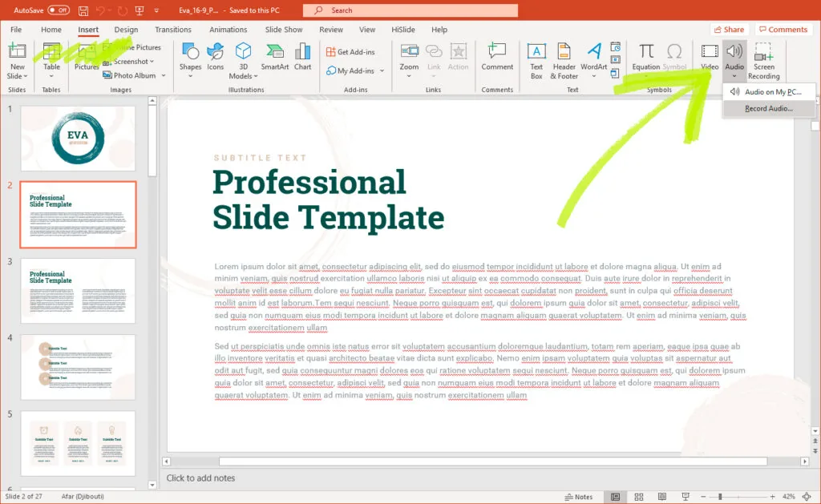Insert a Comment
The image size is (821, 504).
[x=497, y=57]
